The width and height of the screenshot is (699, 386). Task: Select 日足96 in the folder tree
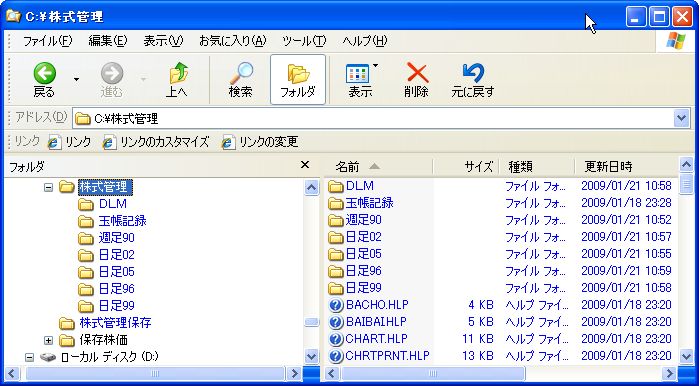coord(116,289)
